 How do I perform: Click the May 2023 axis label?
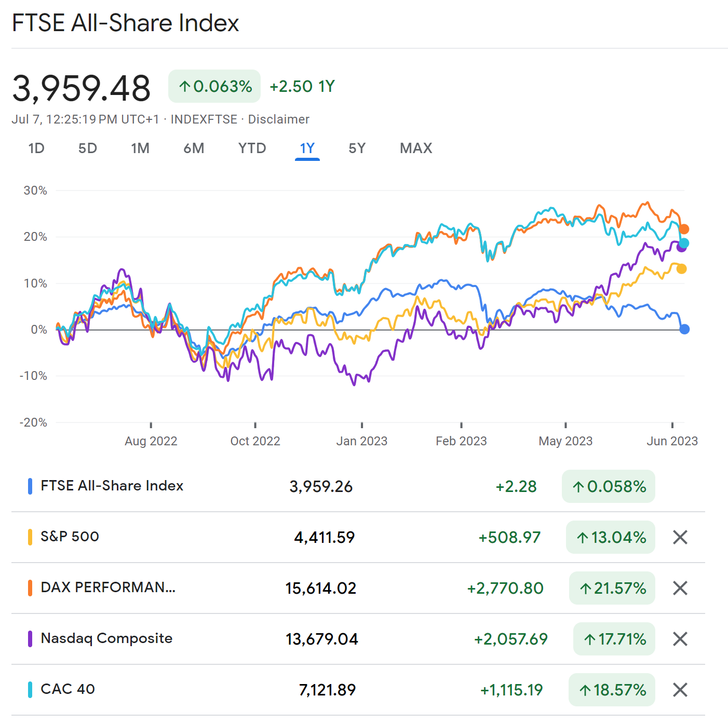pyautogui.click(x=565, y=441)
